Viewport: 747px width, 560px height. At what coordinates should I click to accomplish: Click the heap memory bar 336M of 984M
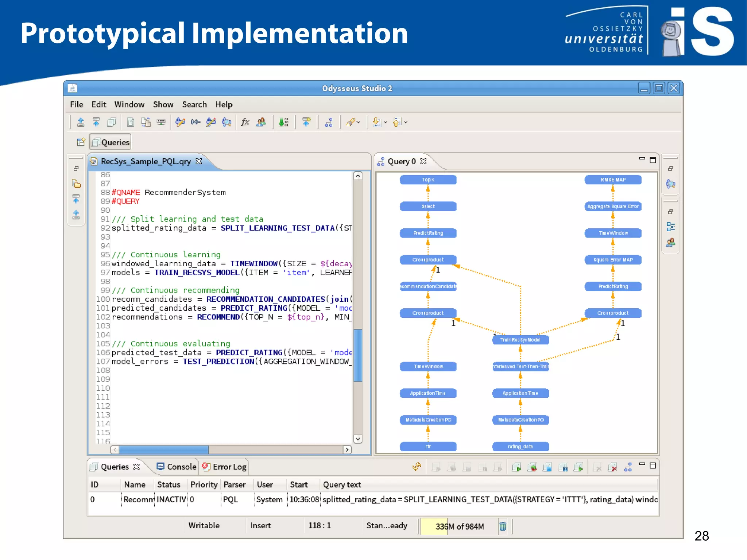[459, 526]
